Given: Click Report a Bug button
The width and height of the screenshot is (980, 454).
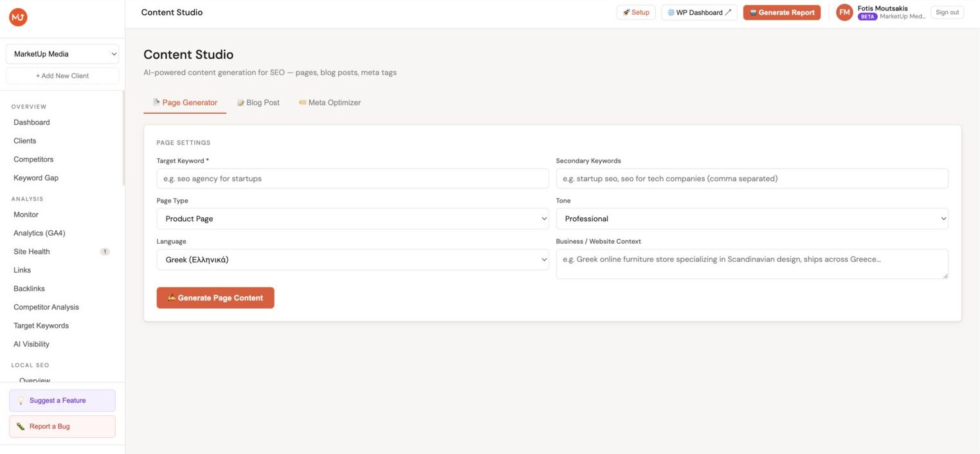Looking at the screenshot, I should pos(62,426).
